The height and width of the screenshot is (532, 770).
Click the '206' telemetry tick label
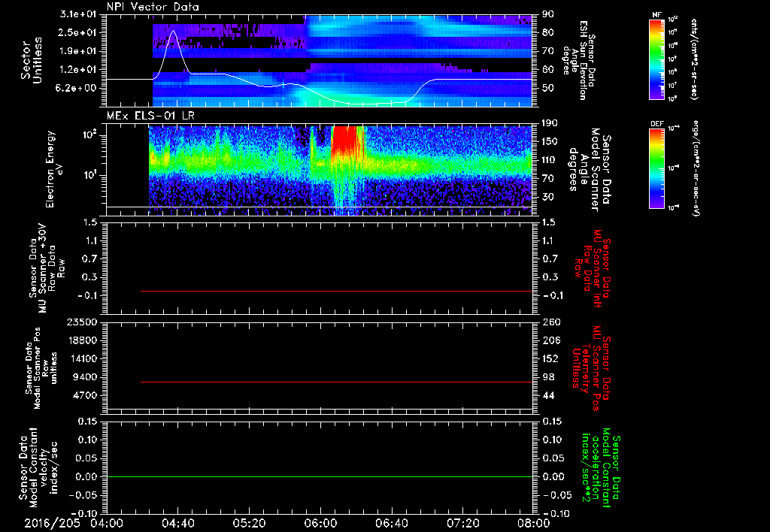550,340
